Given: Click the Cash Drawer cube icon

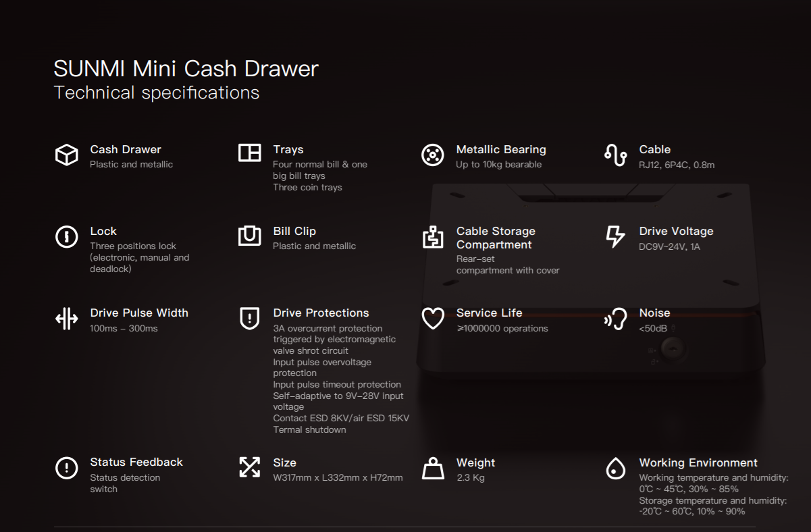Looking at the screenshot, I should [66, 155].
